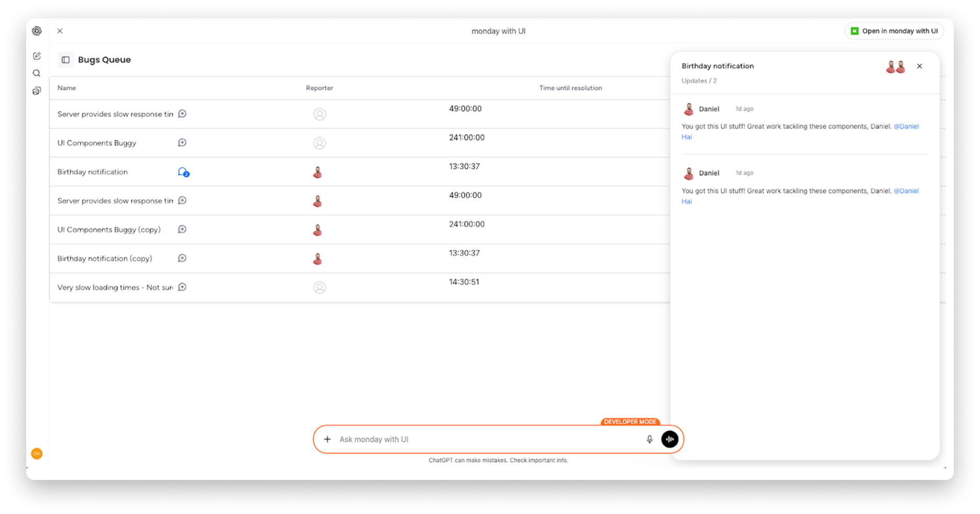Image resolution: width=980 pixels, height=514 pixels.
Task: Click the reporter avatar for UI Components Buggy (copy)
Action: 317,229
